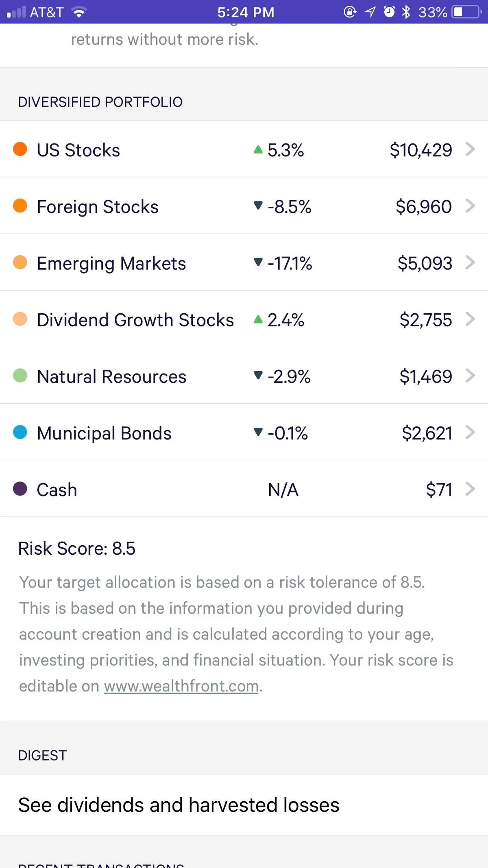Tap the down arrow beside -17.1%
This screenshot has height=868, width=488.
[x=258, y=262]
